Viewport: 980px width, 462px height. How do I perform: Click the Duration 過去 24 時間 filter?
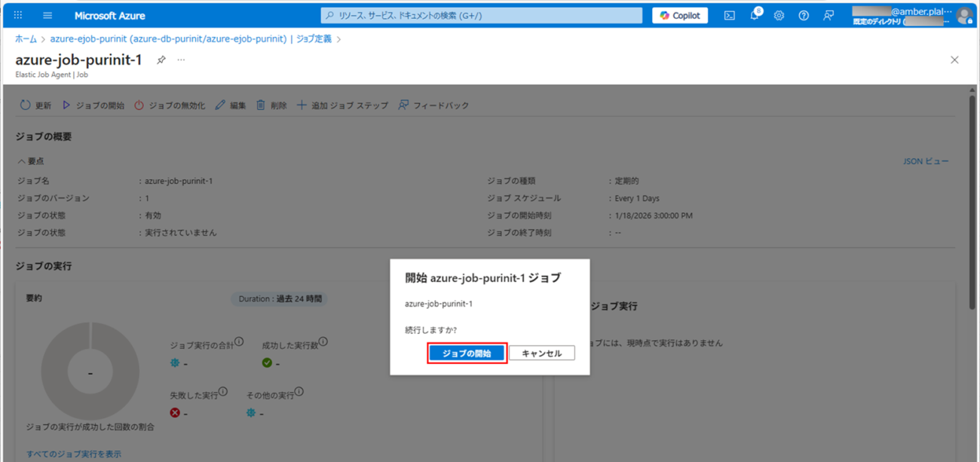click(280, 298)
